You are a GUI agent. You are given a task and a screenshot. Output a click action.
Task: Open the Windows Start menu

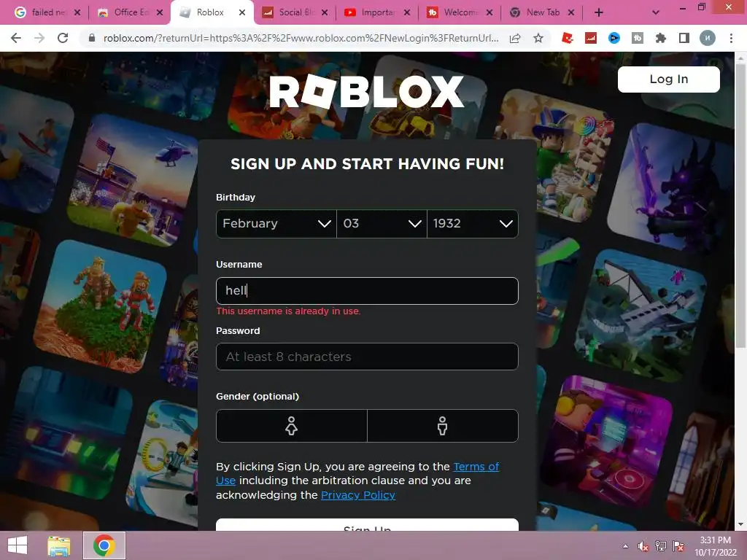pos(18,545)
